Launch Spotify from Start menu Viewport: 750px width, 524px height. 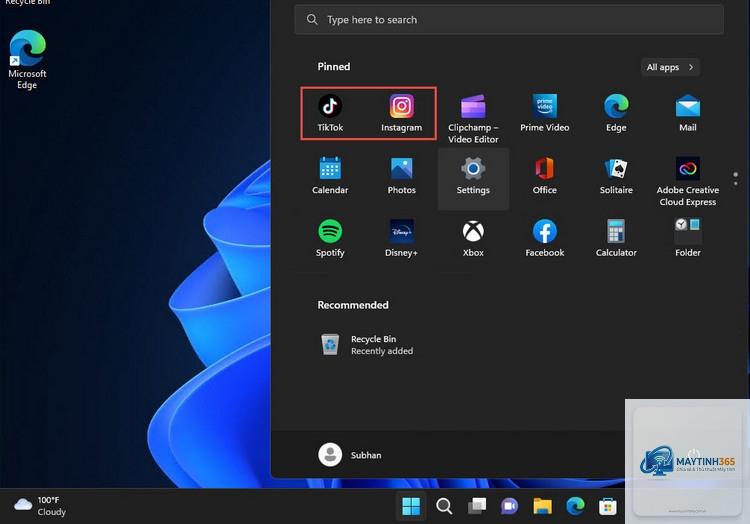330,239
